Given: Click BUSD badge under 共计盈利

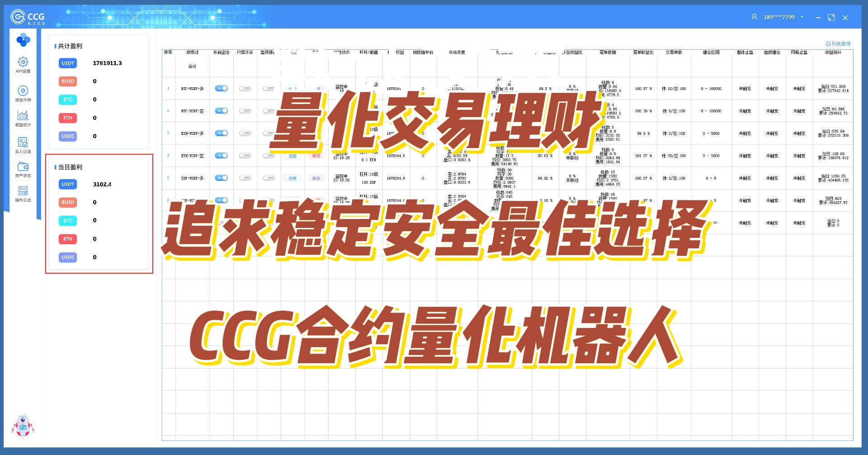Looking at the screenshot, I should pyautogui.click(x=68, y=81).
